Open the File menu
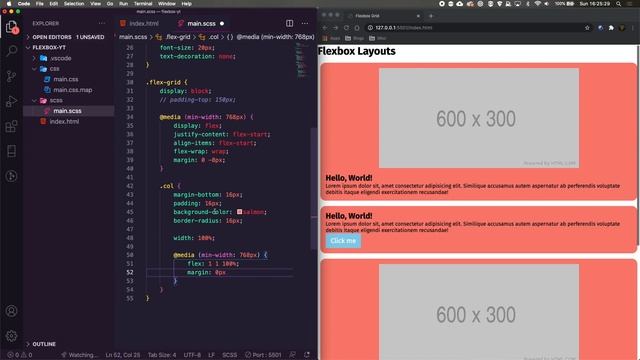The height and width of the screenshot is (360, 640). [40, 4]
